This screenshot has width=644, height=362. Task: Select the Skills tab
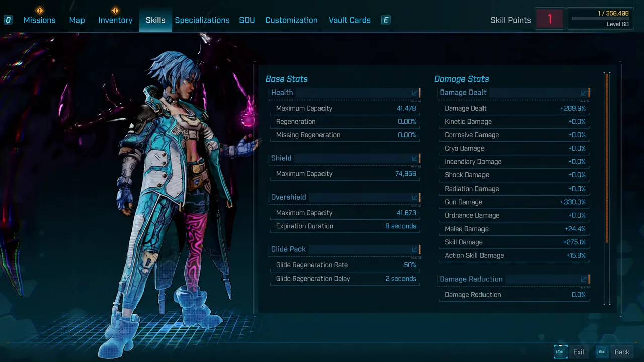[155, 20]
